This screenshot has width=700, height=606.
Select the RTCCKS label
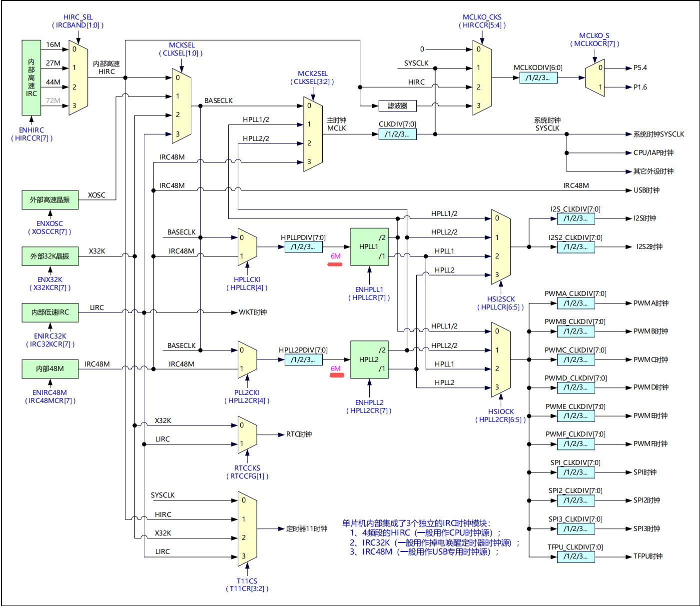click(247, 468)
